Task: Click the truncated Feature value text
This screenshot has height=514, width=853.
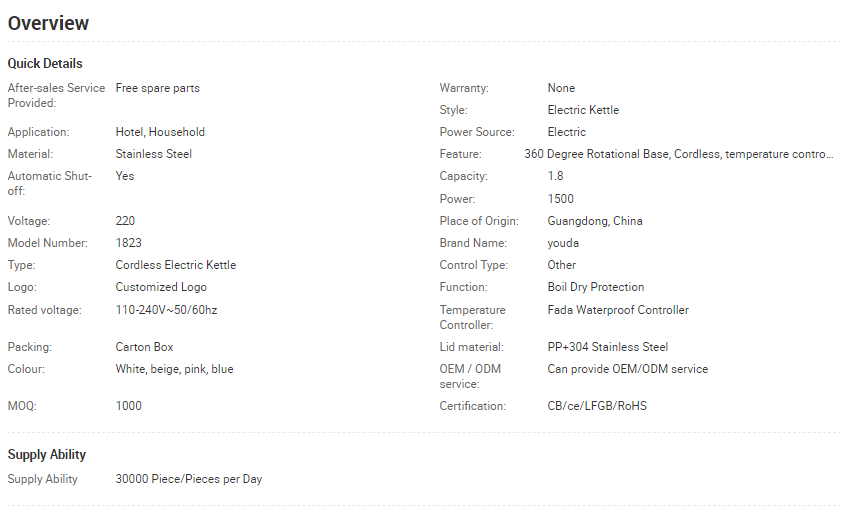Action: tap(678, 154)
